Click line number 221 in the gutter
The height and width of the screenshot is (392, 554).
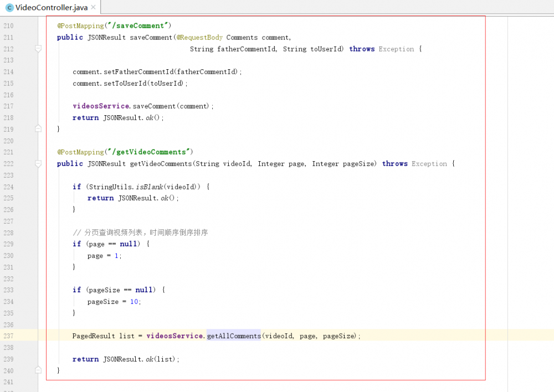tap(8, 152)
